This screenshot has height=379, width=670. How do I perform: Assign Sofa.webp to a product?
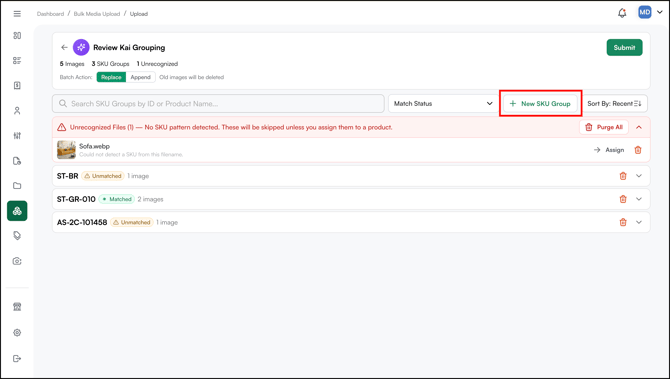point(609,150)
